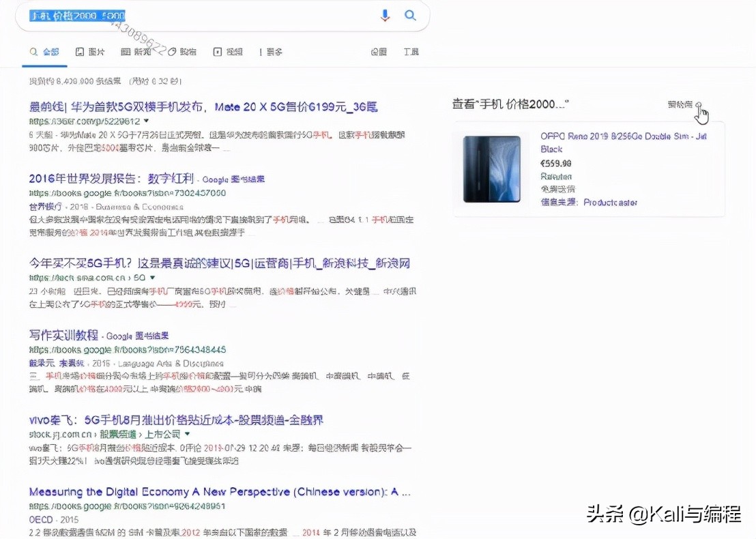Click the Rakuten seller name
Viewport: 756px width, 539px height.
point(556,177)
